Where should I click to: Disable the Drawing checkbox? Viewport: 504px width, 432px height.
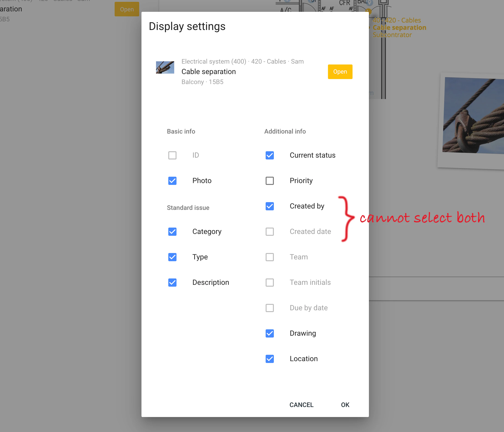point(270,333)
